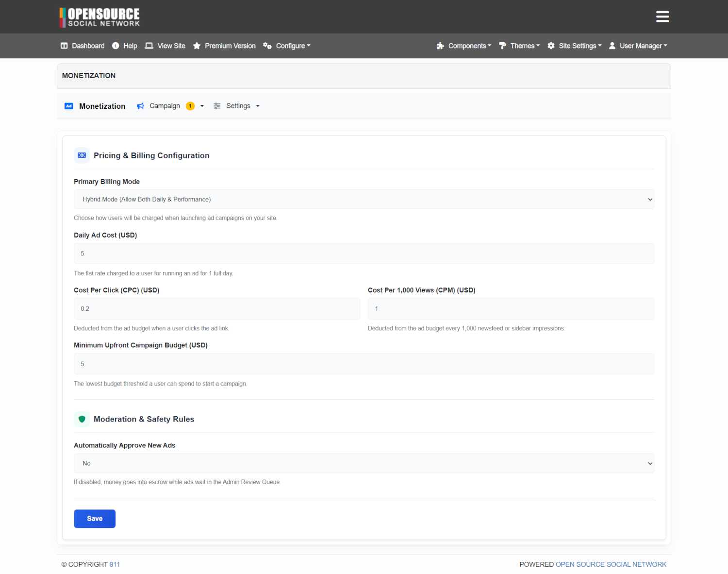Click the Open Source Social Network logo
Image resolution: width=728 pixels, height=574 pixels.
(x=99, y=17)
